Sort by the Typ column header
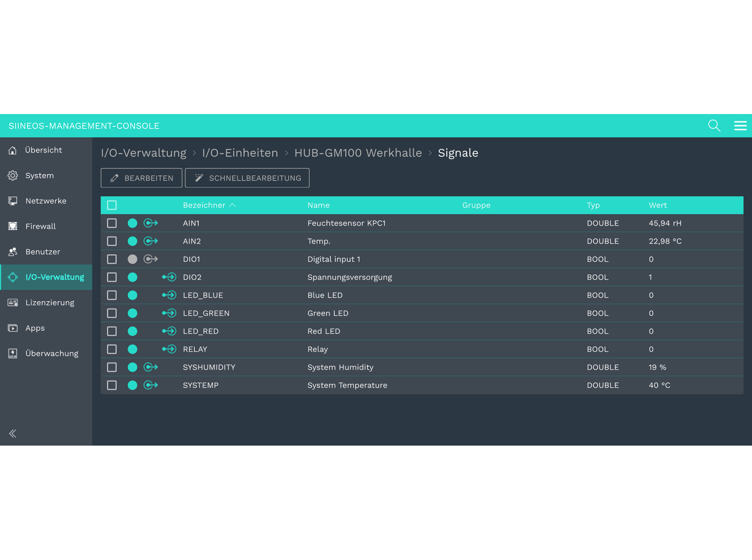This screenshot has height=560, width=752. click(593, 205)
